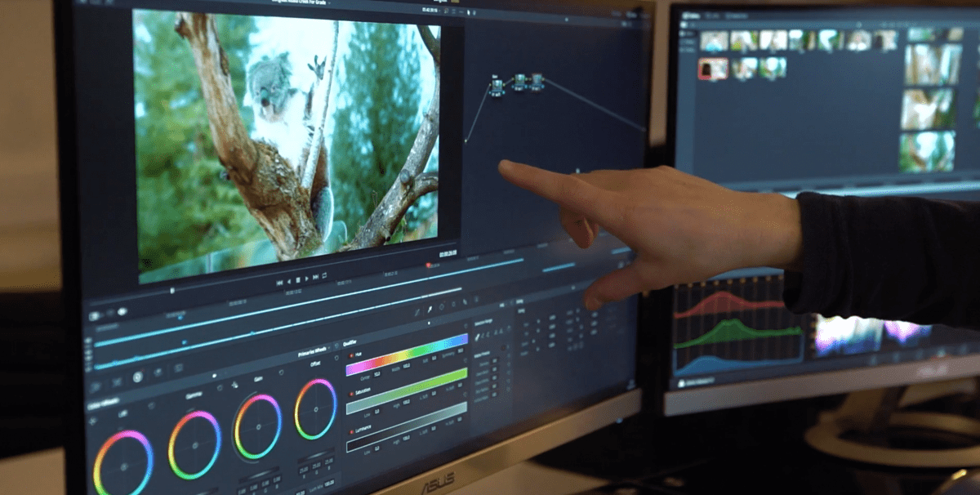Viewport: 980px width, 495px height.
Task: Click the Qualifier panel title
Action: tap(350, 343)
